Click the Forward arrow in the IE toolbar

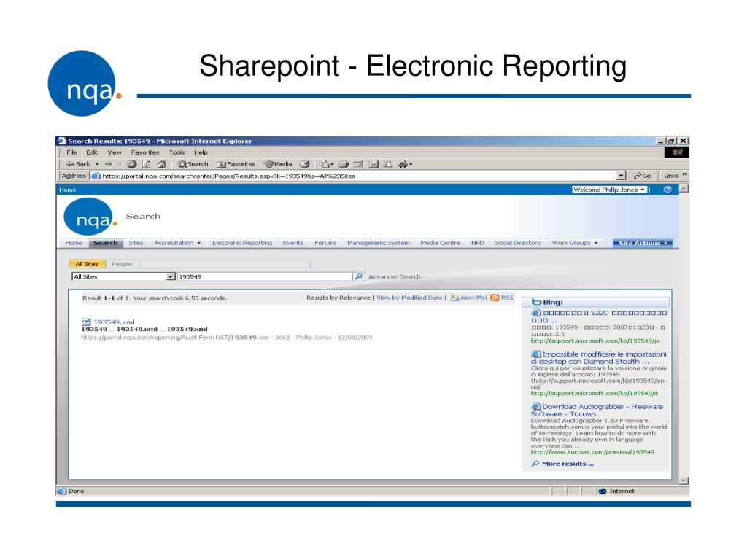(x=109, y=164)
